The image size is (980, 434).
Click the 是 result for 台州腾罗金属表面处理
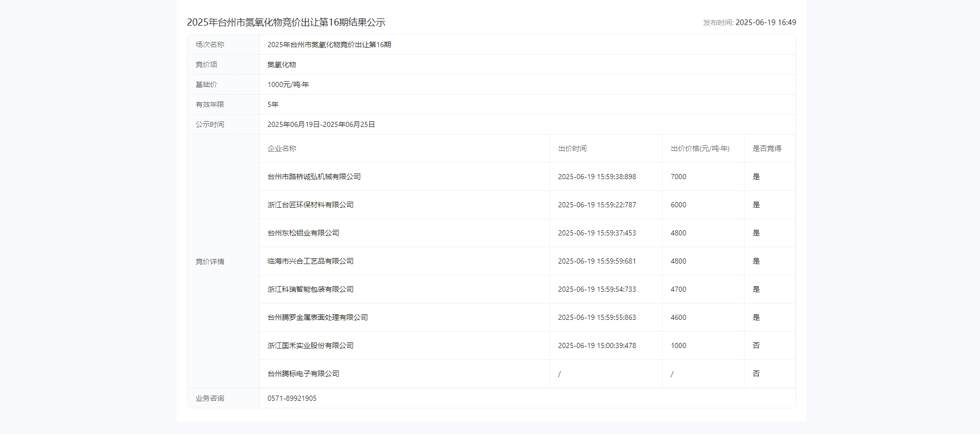(x=756, y=317)
